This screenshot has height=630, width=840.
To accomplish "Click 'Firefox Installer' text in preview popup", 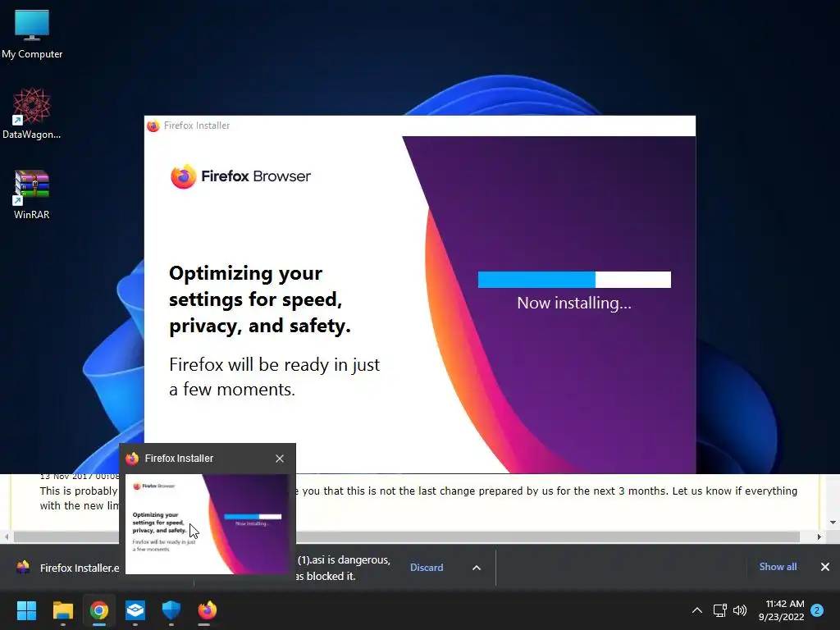I will point(179,459).
